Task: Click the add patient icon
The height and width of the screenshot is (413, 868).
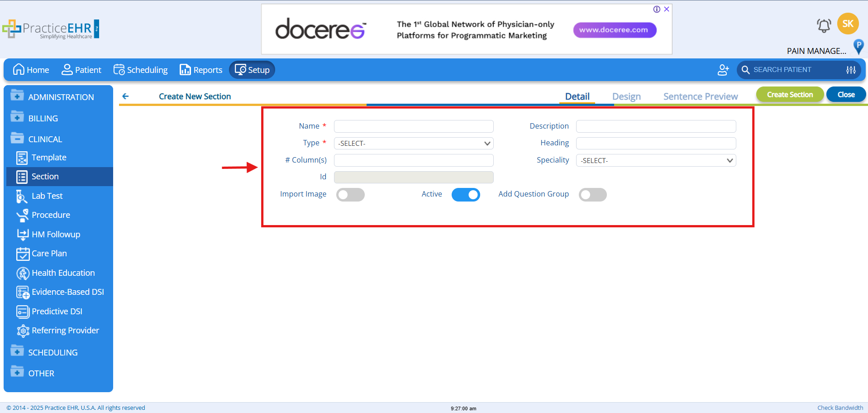Action: [723, 70]
